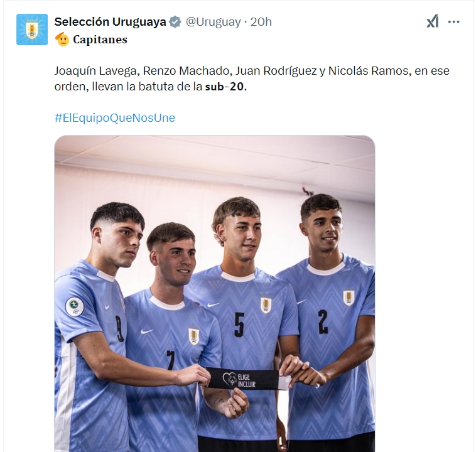Click the Grok explain-post icon
Viewport: 476px width, 452px height.
click(432, 21)
